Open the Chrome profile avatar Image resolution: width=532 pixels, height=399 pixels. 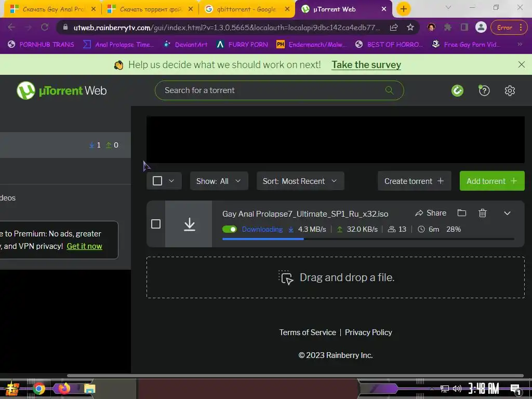pos(481,27)
